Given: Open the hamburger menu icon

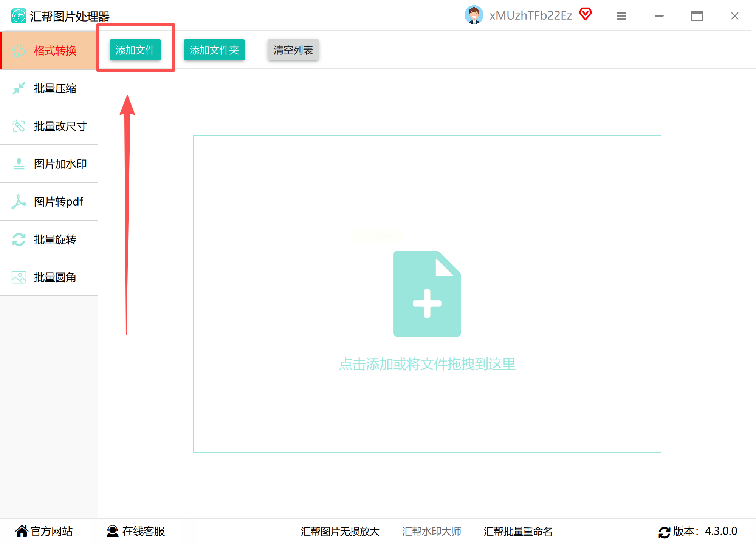Looking at the screenshot, I should click(x=621, y=16).
